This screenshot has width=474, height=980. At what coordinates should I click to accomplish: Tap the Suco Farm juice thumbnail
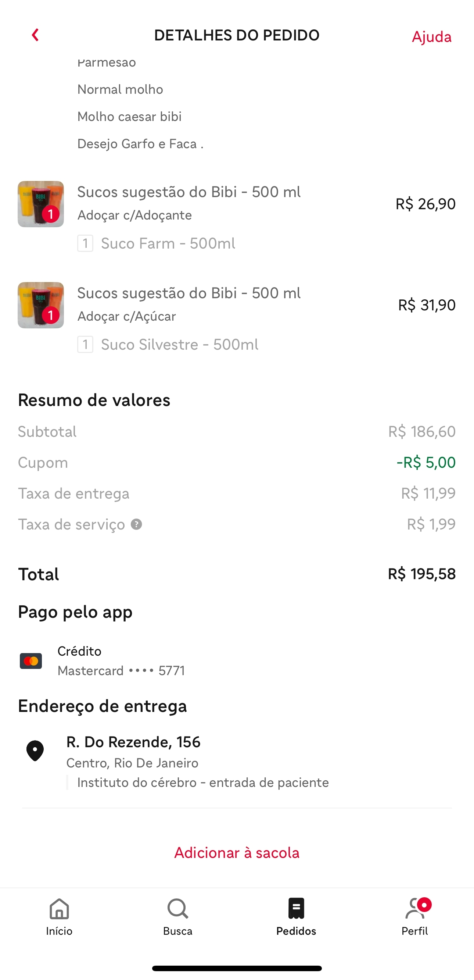coord(41,204)
